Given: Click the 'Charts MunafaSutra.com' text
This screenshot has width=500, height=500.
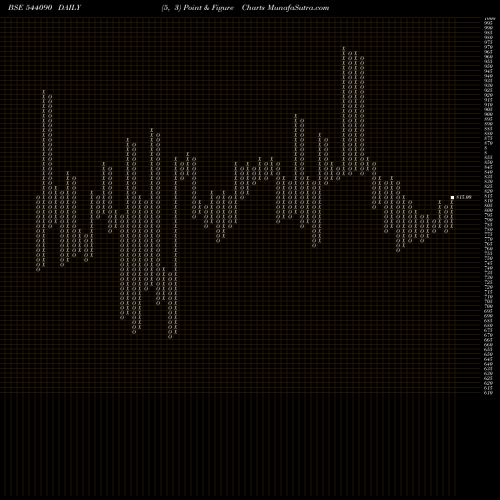Looking at the screenshot, I should coord(285,8).
